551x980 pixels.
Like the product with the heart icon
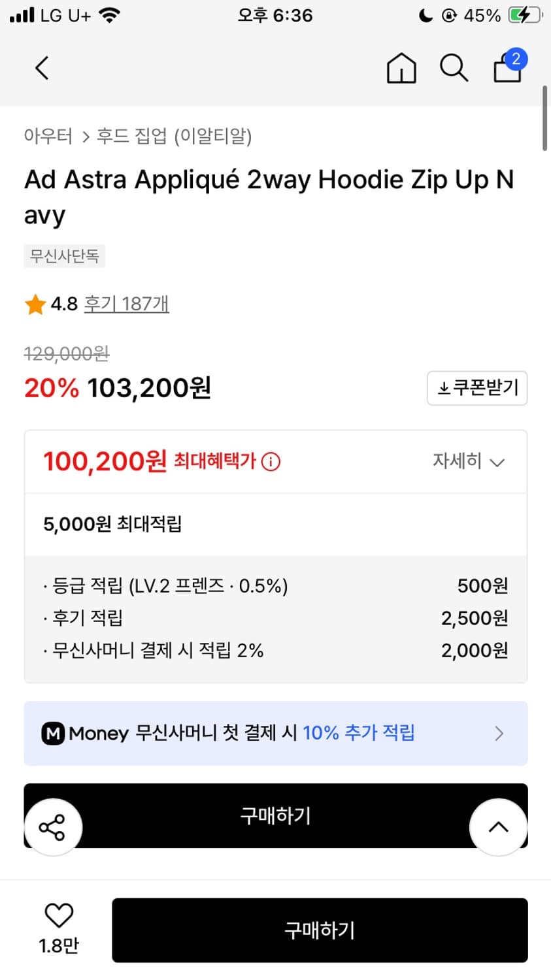(x=59, y=915)
